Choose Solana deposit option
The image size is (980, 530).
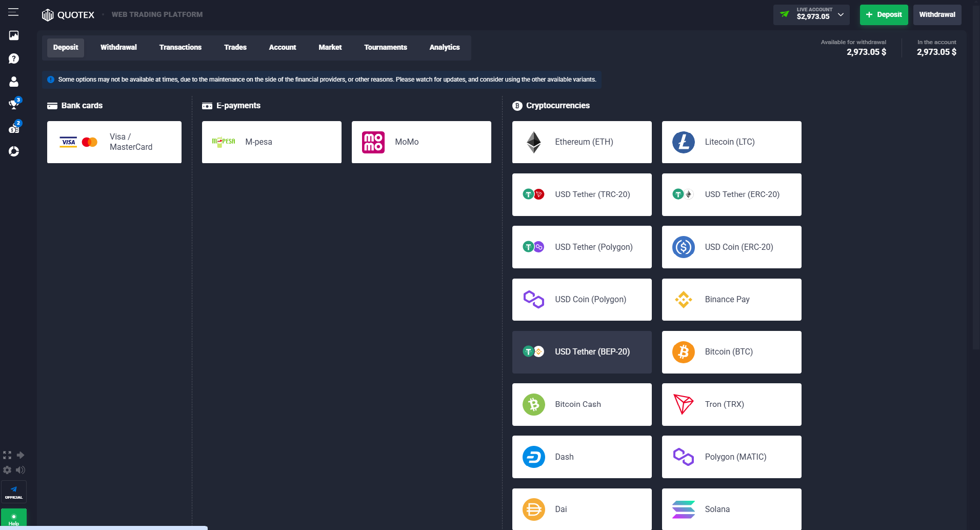click(x=732, y=509)
